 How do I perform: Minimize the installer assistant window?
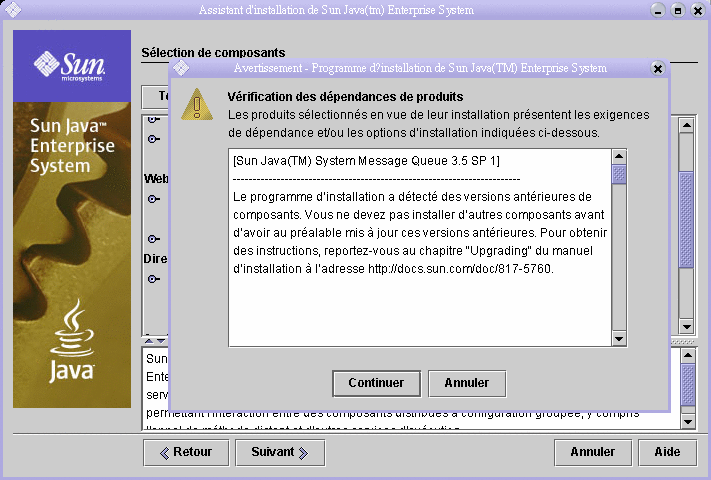coord(657,10)
